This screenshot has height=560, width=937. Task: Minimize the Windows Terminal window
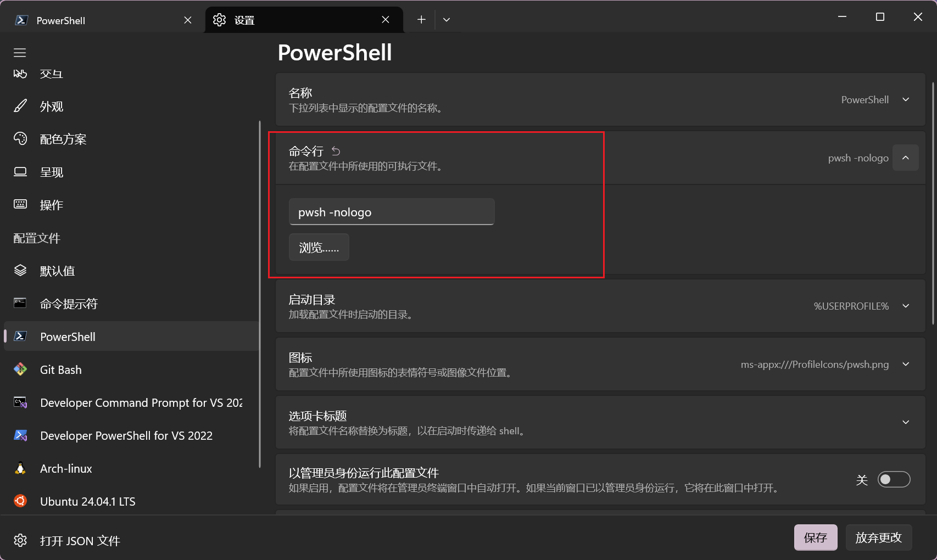(842, 17)
